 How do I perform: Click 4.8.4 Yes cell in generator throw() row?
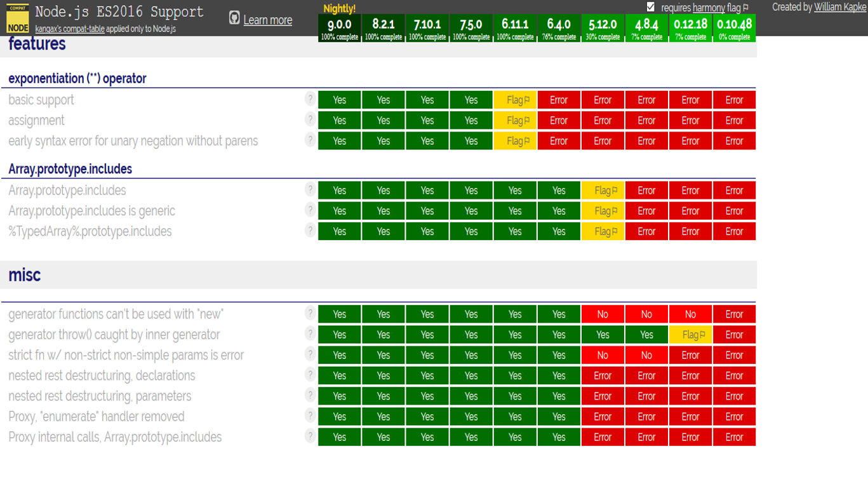pos(646,334)
